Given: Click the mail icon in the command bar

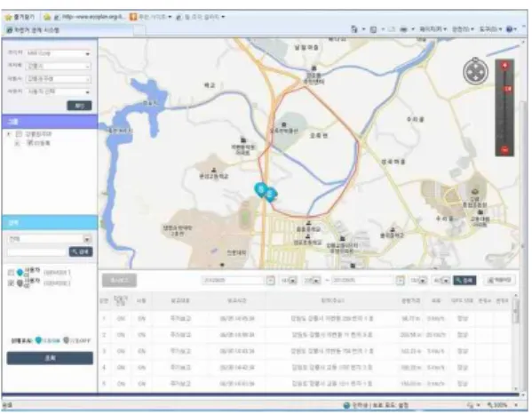Looking at the screenshot, I should pos(392,29).
